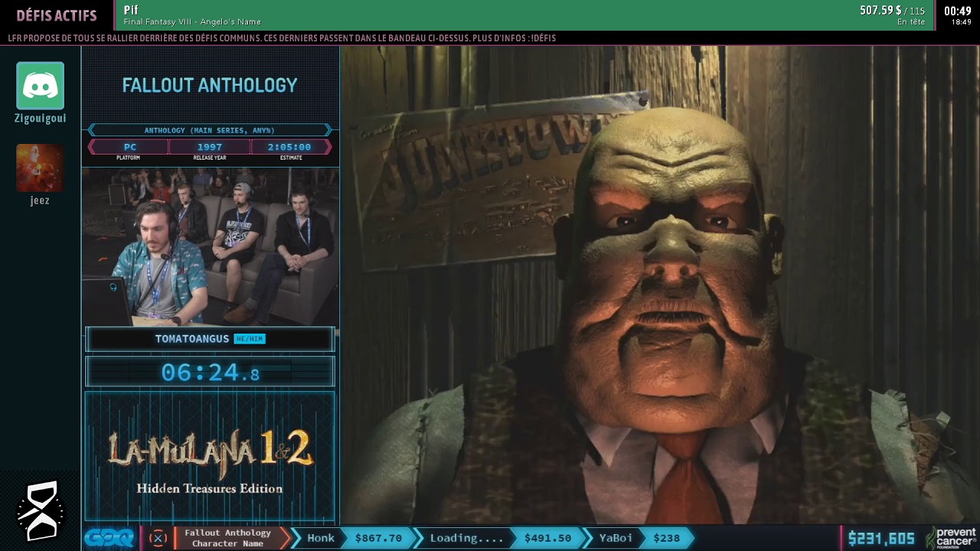Click the Zigouigoui username label
The width and height of the screenshot is (980, 551).
pyautogui.click(x=40, y=119)
